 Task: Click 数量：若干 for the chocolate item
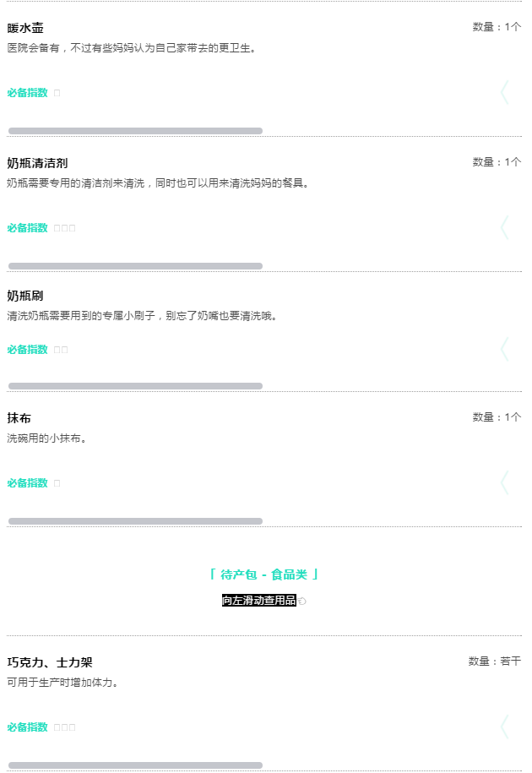[x=495, y=661]
